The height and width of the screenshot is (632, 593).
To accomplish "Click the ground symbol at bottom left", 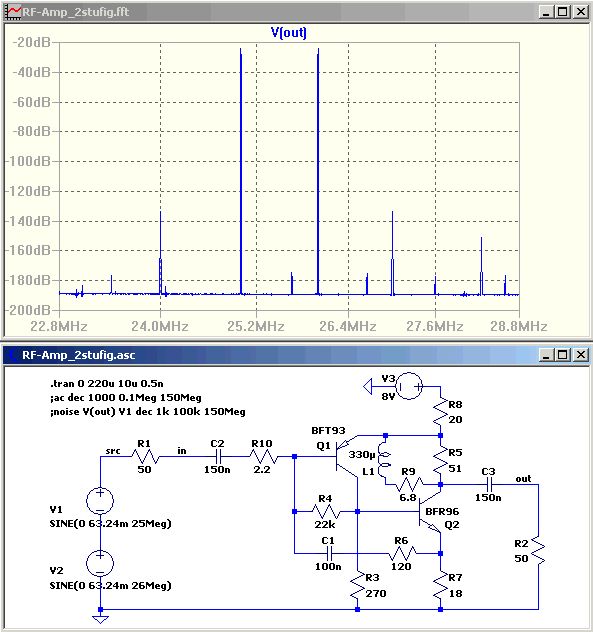I will tap(100, 619).
